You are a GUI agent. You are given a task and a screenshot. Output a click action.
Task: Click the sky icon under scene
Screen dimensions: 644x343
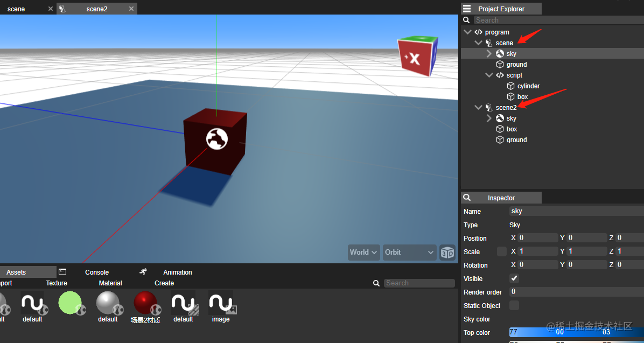pos(499,53)
